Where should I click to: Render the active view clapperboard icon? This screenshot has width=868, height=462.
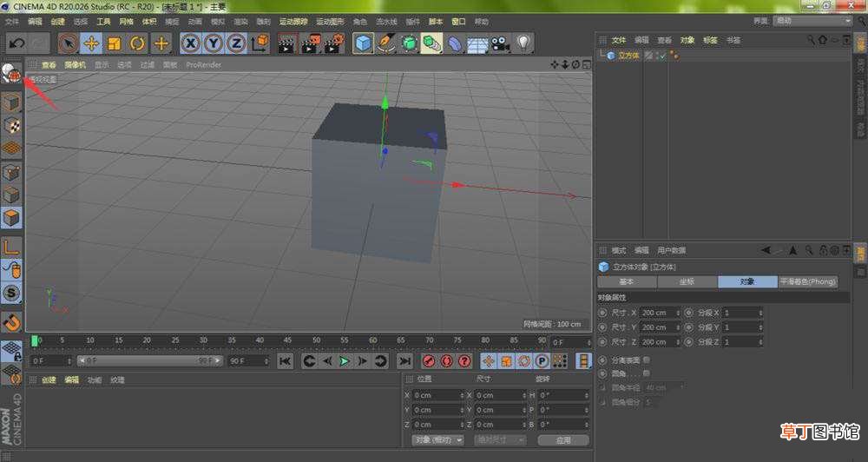[286, 43]
